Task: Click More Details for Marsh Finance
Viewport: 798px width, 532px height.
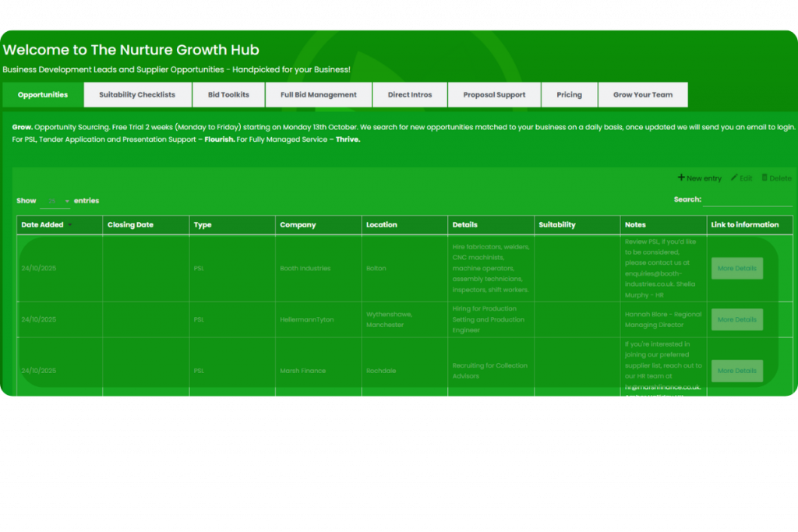Action: [736, 371]
